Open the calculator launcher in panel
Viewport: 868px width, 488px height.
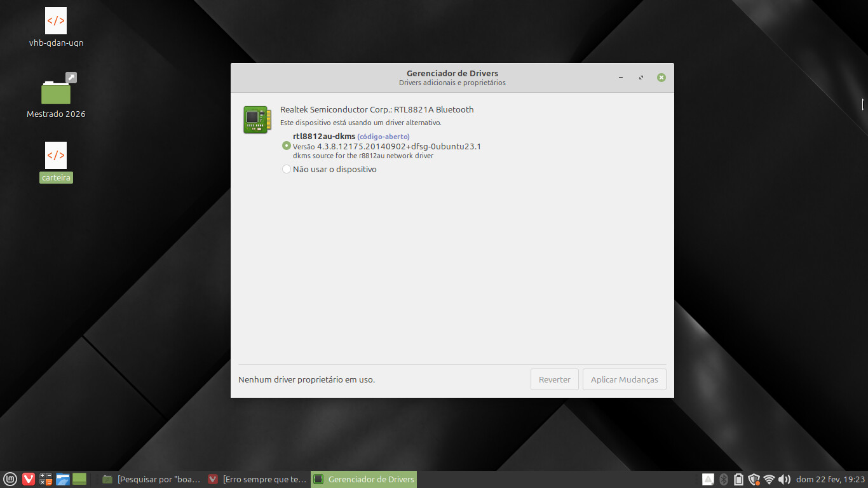[46, 479]
